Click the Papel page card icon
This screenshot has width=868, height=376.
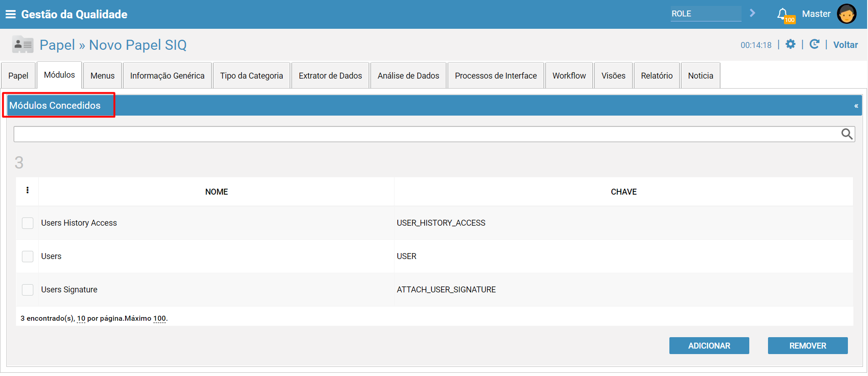click(22, 45)
